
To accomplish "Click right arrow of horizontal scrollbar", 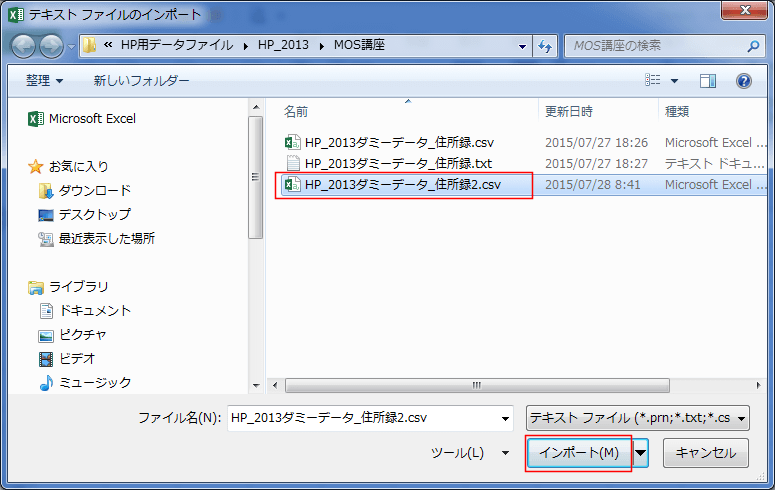I will [x=759, y=385].
